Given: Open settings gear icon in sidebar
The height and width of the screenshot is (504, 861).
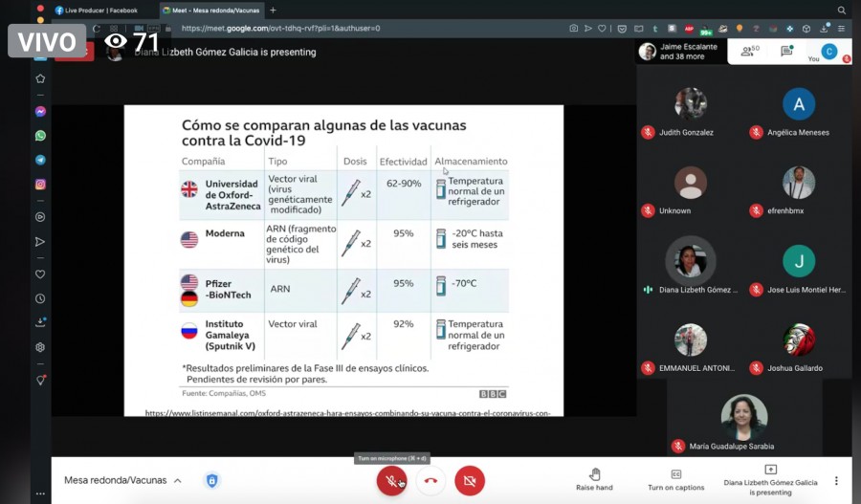Looking at the screenshot, I should tap(40, 347).
